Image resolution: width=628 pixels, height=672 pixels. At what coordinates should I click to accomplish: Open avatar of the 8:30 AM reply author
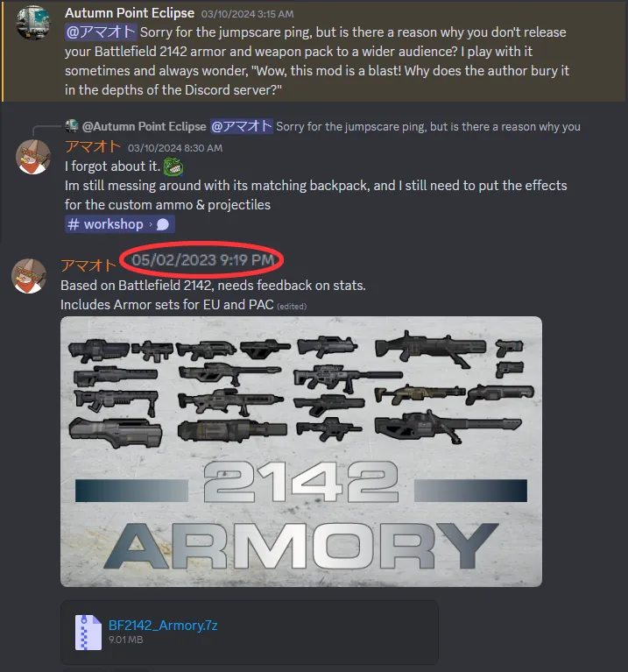pyautogui.click(x=33, y=157)
